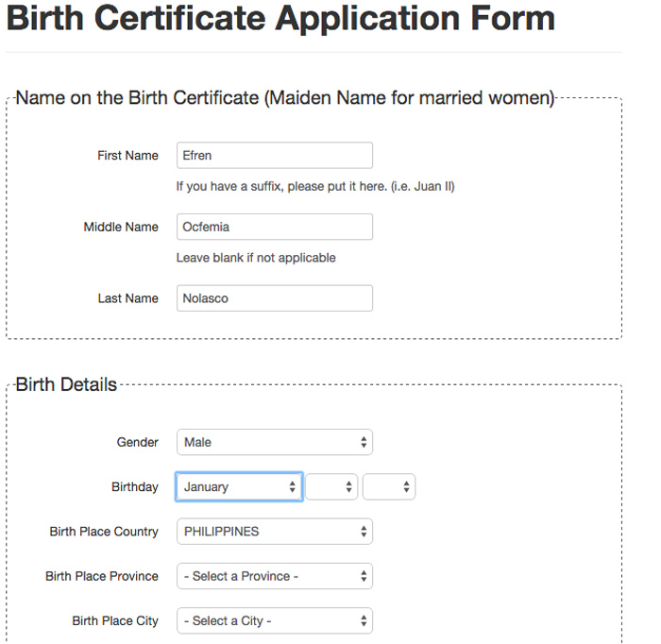The width and height of the screenshot is (661, 644).
Task: Click into the Middle Name text box
Action: (274, 228)
